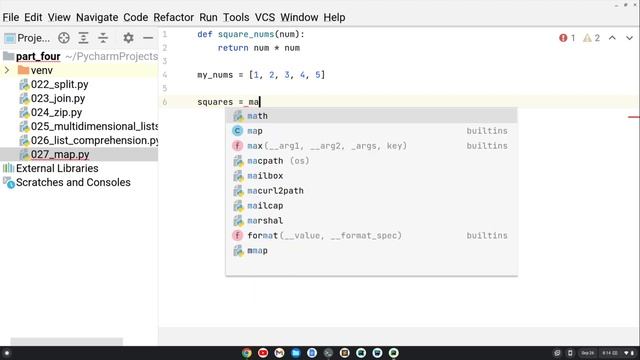
Task: Click the Select Opened File target icon
Action: coord(64,38)
